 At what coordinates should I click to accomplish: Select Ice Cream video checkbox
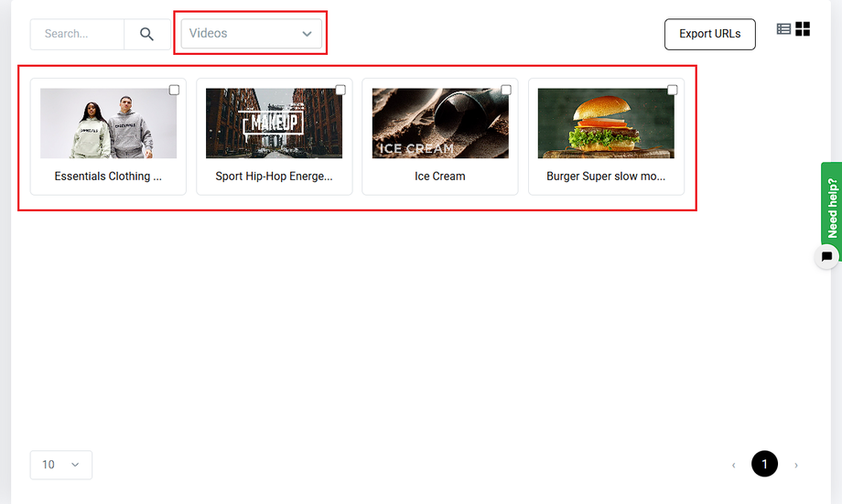click(506, 90)
